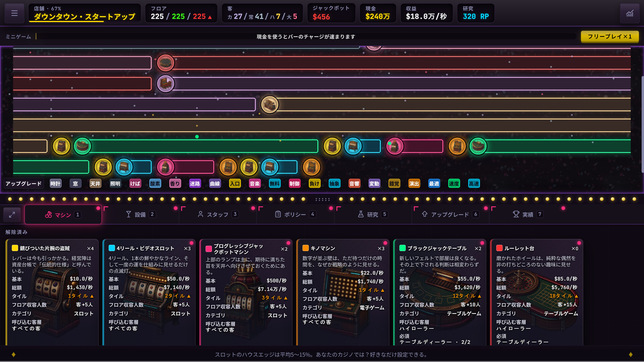This screenshot has height=362, width=644.
Task: Select the 錆びついた片腕の盗賊 machine card
Action: pos(52,292)
